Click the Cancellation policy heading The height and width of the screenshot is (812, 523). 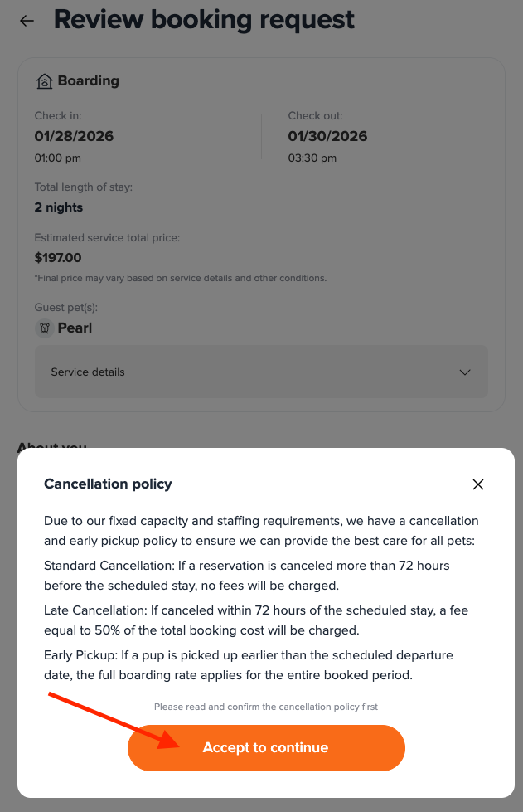[x=108, y=484]
